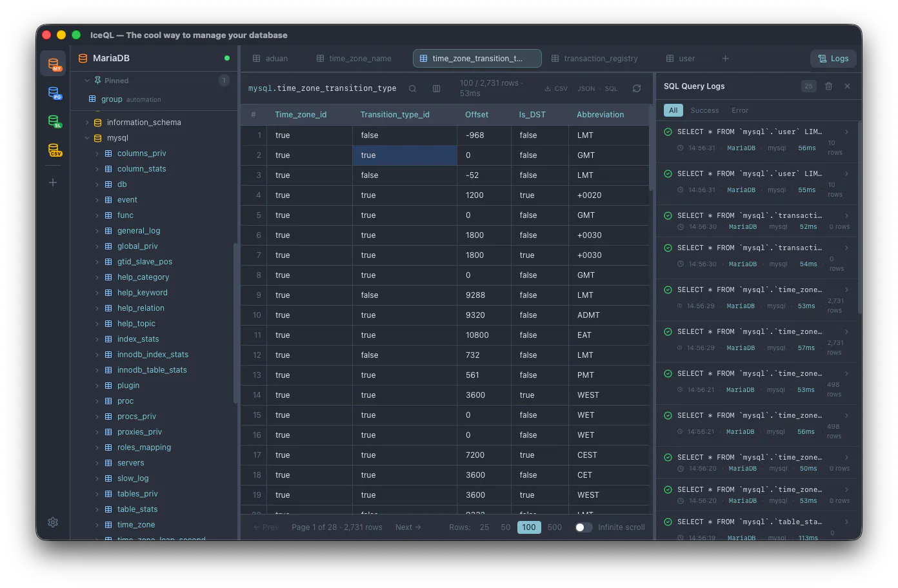The image size is (898, 588).
Task: Add a new connection with the sidebar plus icon
Action: click(x=53, y=182)
